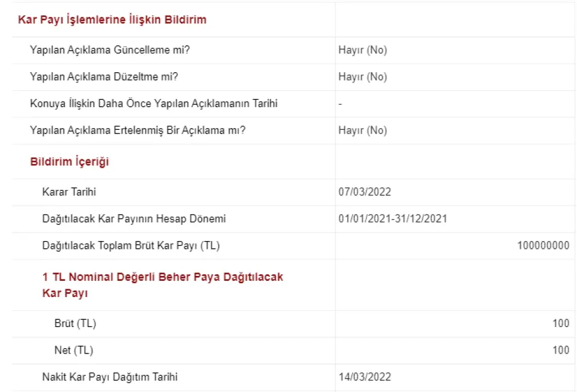
Task: Click the 'Bildirim İçeriği' section heading
Action: click(69, 162)
